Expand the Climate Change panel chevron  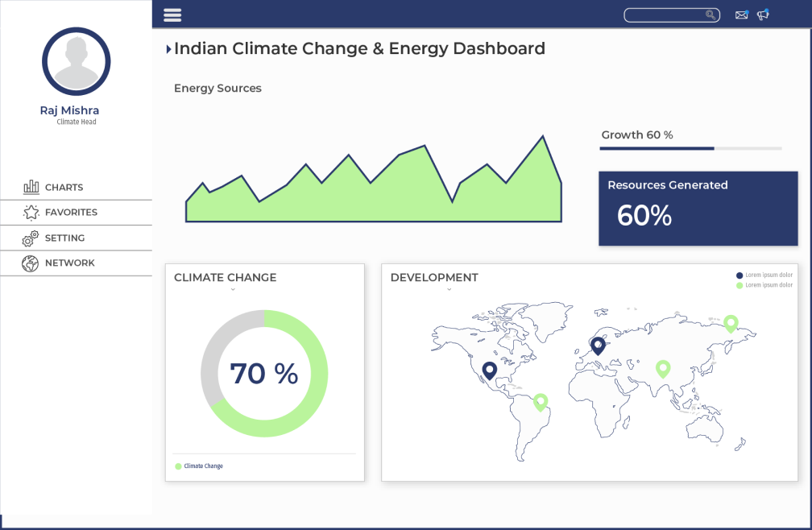point(233,289)
